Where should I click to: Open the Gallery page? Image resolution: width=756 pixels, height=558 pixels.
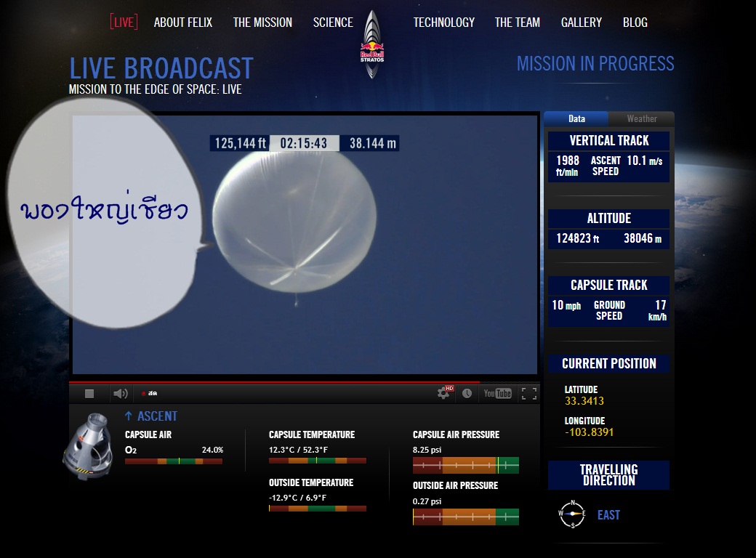tap(582, 23)
